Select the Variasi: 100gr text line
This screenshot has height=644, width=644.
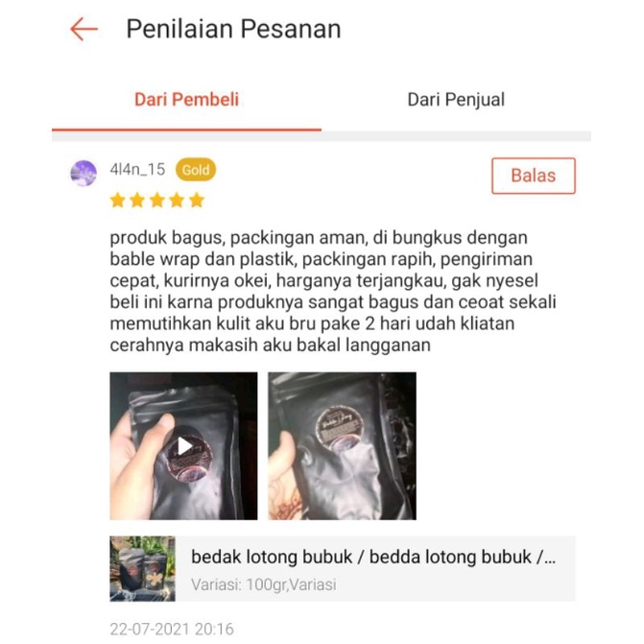pyautogui.click(x=264, y=584)
